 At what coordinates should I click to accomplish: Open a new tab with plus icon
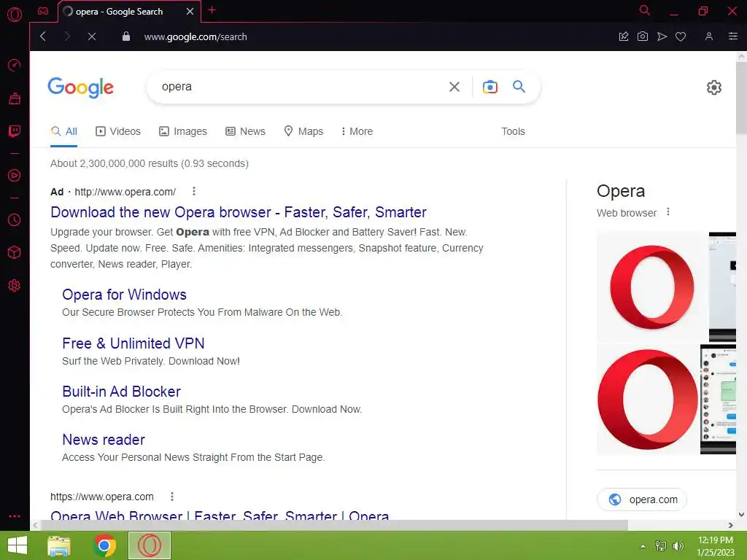click(x=212, y=10)
